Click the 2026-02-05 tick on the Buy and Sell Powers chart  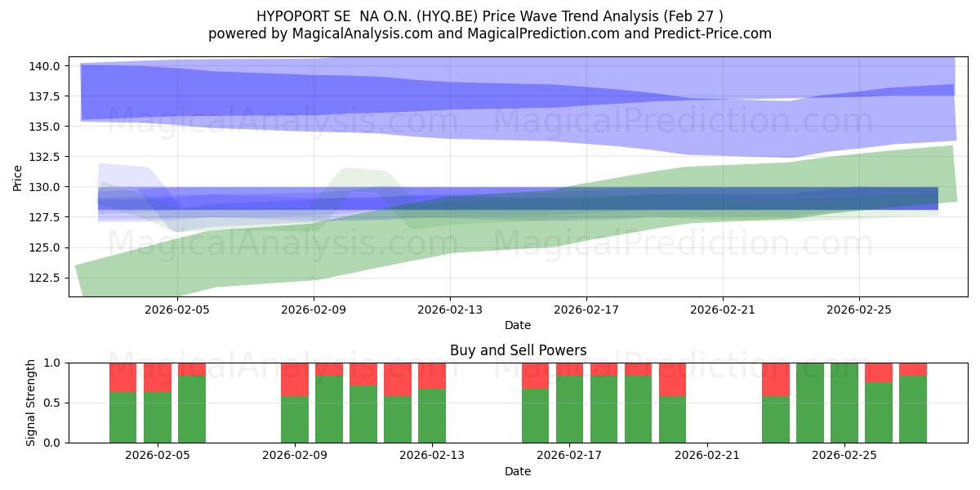click(158, 457)
